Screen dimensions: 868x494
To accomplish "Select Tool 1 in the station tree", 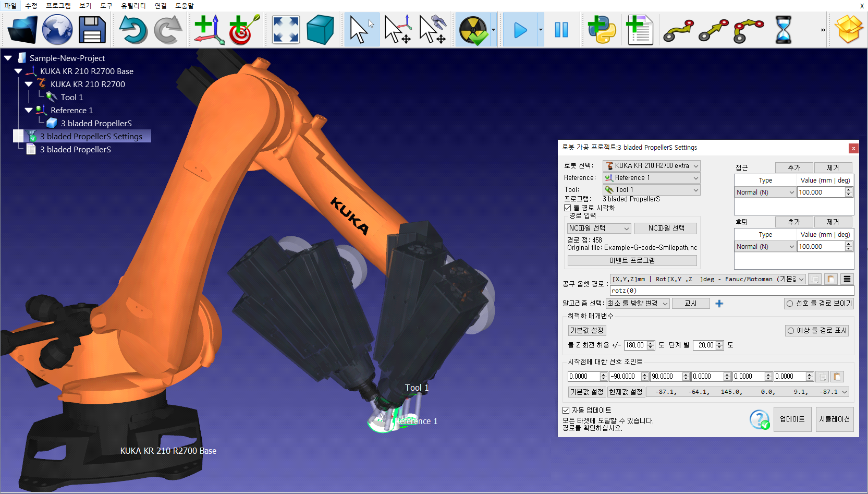I will coord(71,97).
